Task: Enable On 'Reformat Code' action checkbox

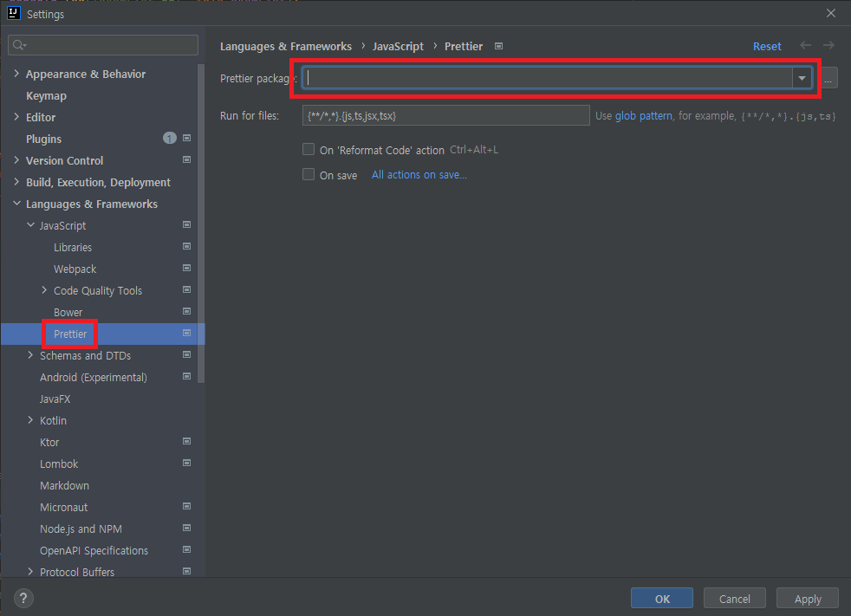Action: (309, 149)
